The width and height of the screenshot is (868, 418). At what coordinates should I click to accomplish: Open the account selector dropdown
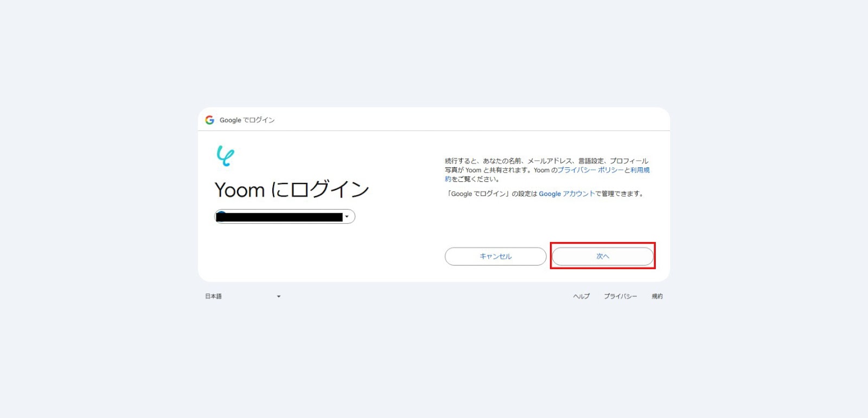pos(285,217)
